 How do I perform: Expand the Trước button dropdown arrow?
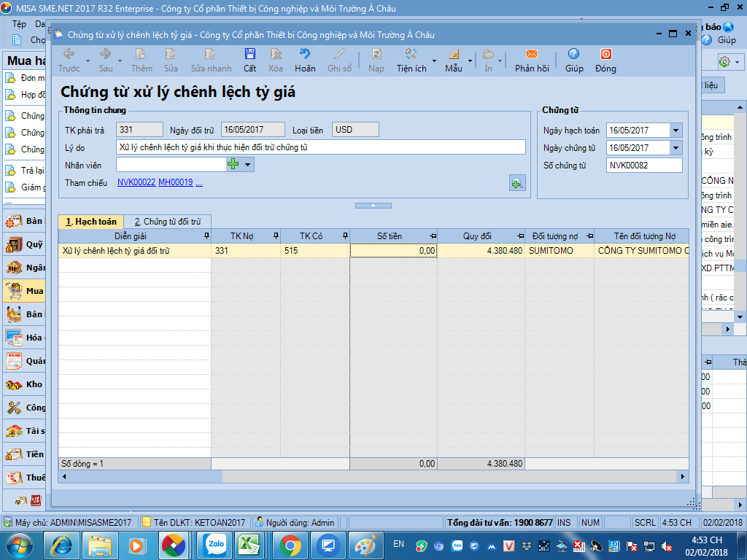tap(88, 61)
